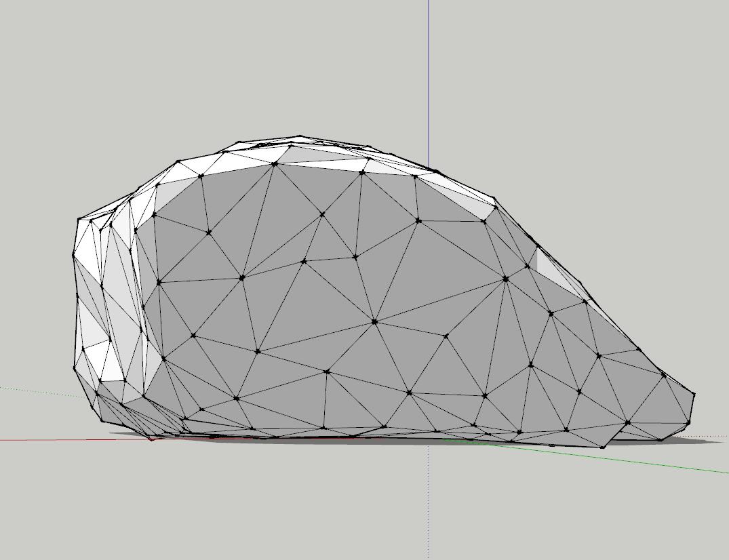This screenshot has width=729, height=560.
Task: Click the topmost vertex on the mesh crest
Action: coord(300,137)
